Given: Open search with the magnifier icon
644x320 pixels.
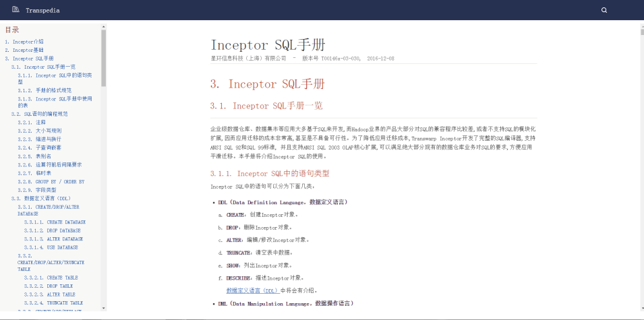Looking at the screenshot, I should 604,10.
